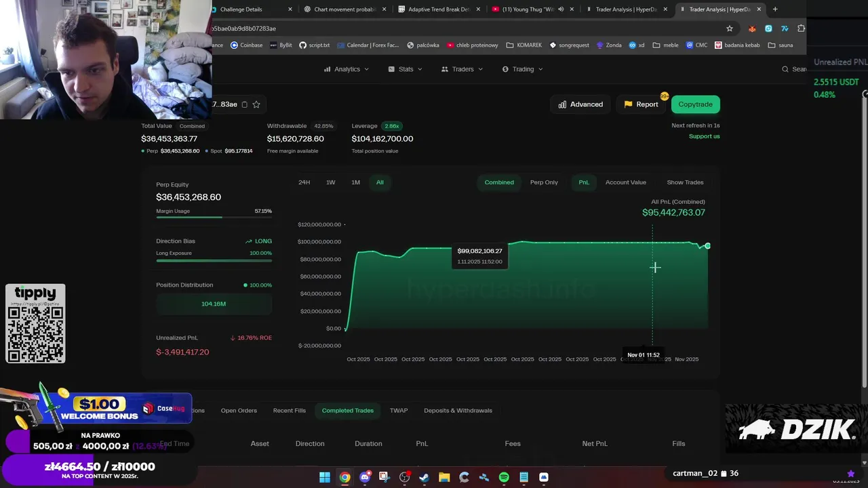
Task: Select the All chart range
Action: coord(380,182)
